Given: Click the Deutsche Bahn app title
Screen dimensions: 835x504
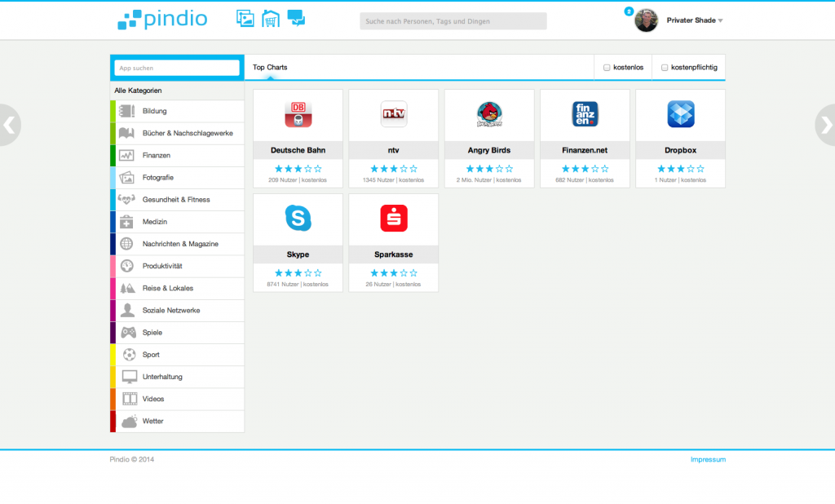Looking at the screenshot, I should [x=298, y=150].
